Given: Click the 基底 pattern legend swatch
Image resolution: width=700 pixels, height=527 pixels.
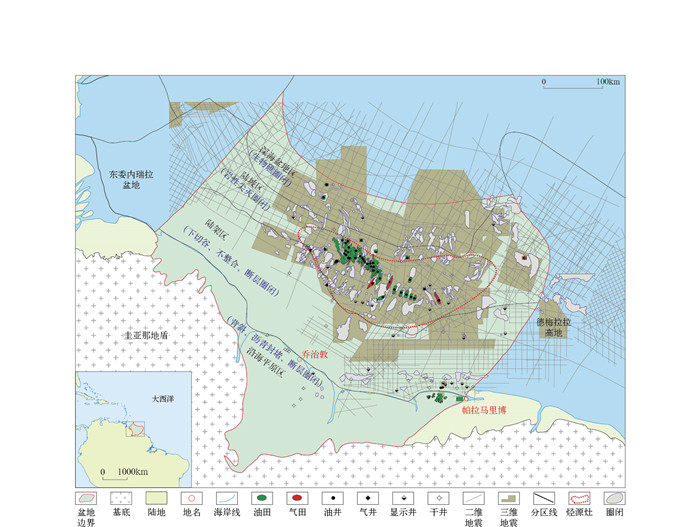Looking at the screenshot, I should pos(122,497).
